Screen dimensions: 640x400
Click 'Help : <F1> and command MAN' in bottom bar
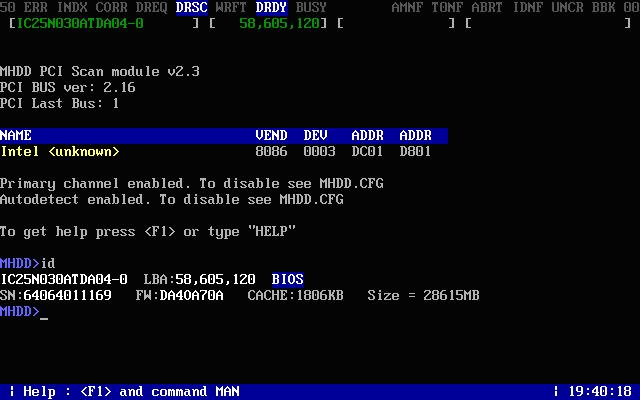pos(131,392)
